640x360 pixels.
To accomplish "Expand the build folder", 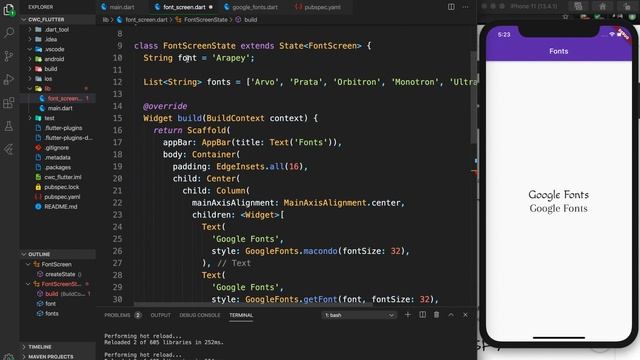I will click(58, 69).
